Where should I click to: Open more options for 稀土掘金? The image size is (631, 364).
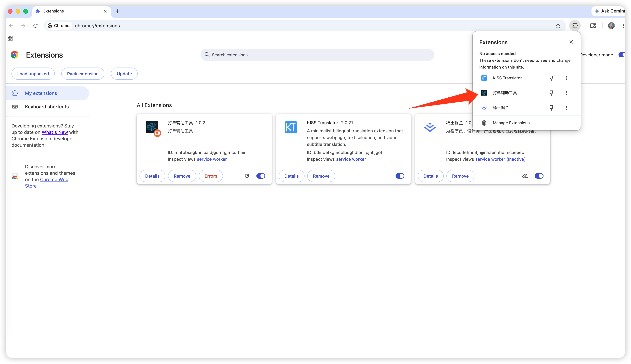(x=566, y=108)
